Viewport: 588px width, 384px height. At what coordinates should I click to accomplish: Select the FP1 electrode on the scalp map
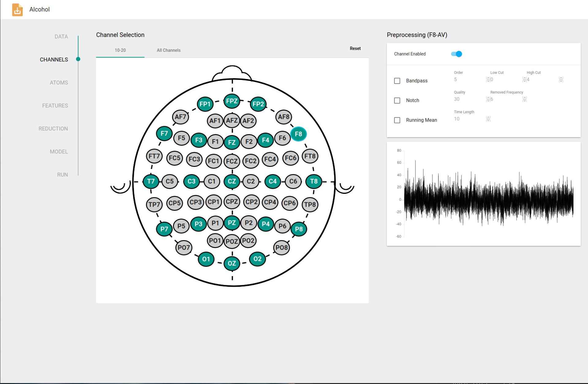coord(205,104)
